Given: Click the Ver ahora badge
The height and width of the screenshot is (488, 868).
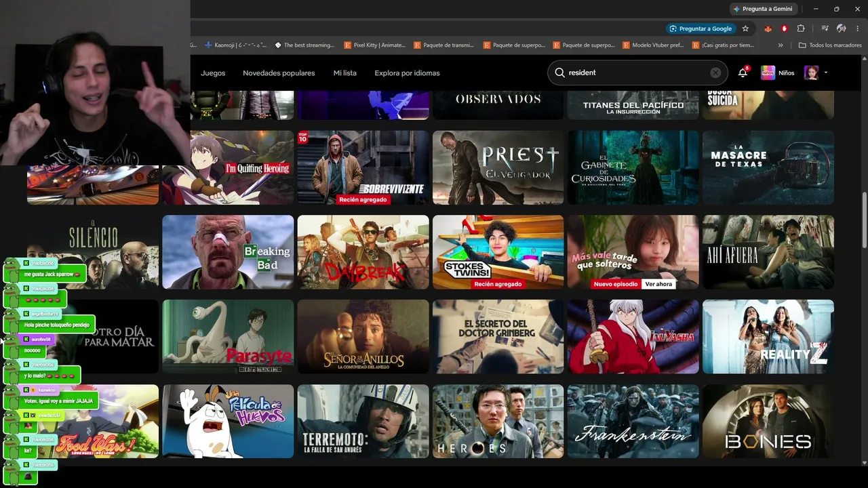Looking at the screenshot, I should pyautogui.click(x=658, y=284).
